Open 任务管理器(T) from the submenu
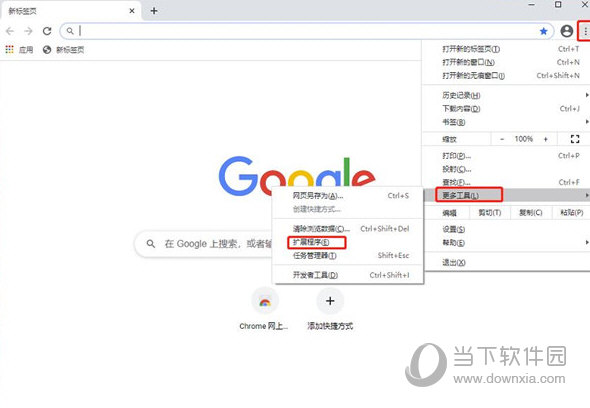Image resolution: width=590 pixels, height=408 pixels. (x=348, y=256)
